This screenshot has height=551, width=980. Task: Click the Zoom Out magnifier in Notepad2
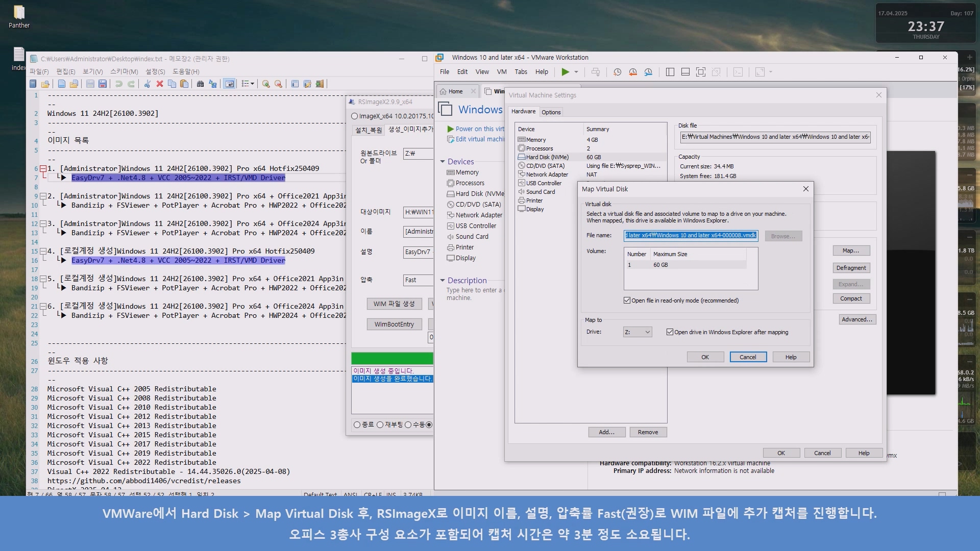(x=278, y=84)
